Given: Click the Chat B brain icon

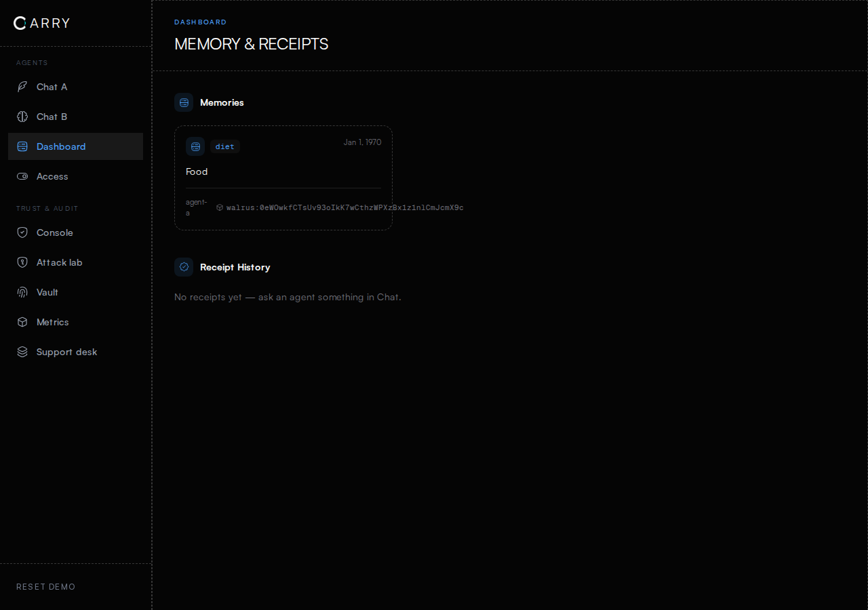Looking at the screenshot, I should coord(22,117).
